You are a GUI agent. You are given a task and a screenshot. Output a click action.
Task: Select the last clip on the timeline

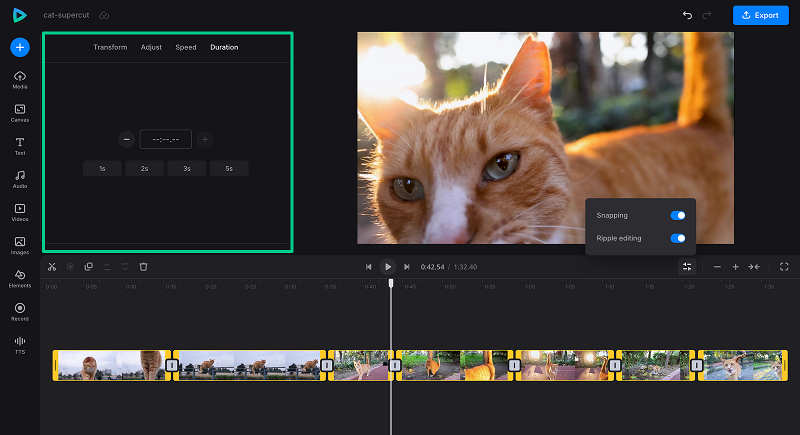pyautogui.click(x=743, y=365)
